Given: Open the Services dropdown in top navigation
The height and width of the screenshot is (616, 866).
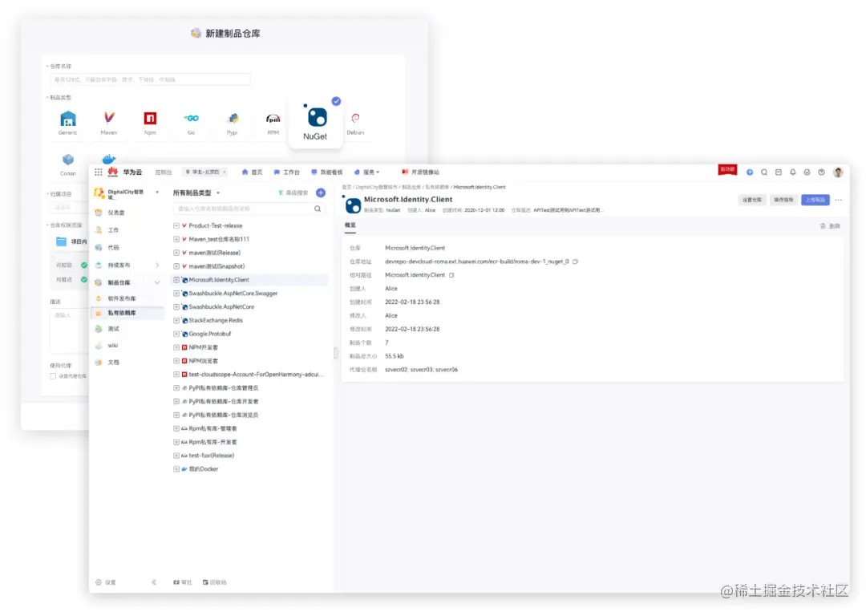Looking at the screenshot, I should coord(366,172).
